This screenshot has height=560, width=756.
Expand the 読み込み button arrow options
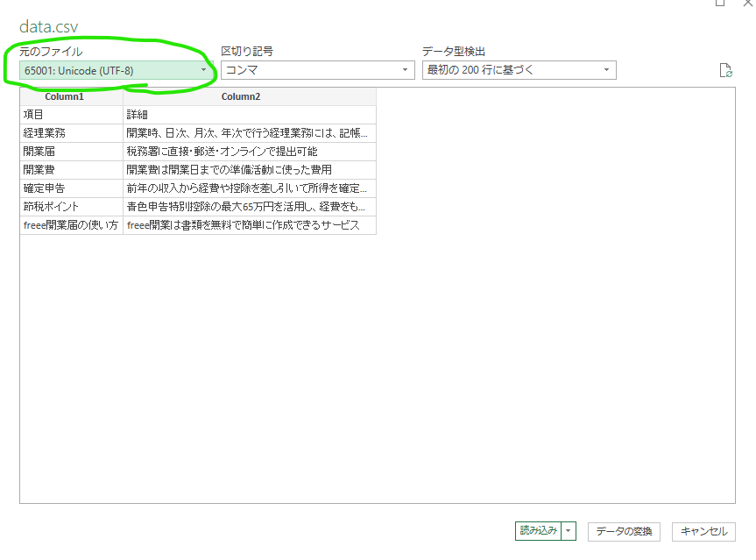[x=569, y=531]
